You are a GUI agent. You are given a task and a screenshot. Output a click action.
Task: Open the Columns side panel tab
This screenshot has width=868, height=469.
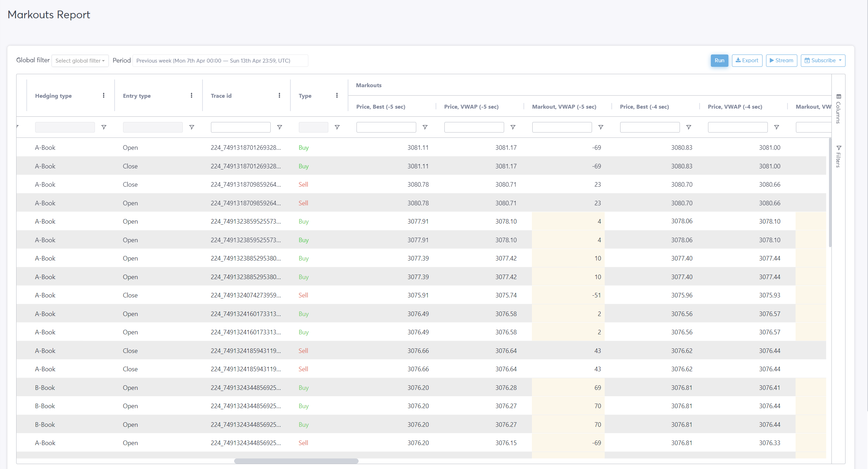pyautogui.click(x=838, y=109)
